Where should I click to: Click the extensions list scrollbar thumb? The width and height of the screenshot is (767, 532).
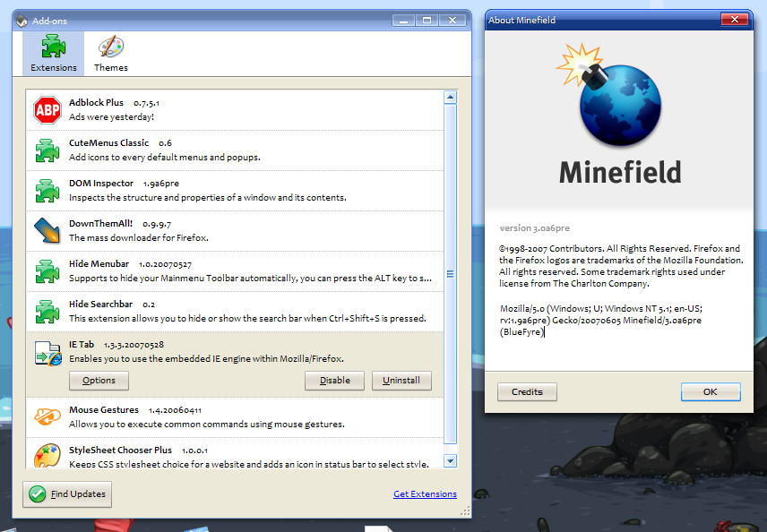[x=451, y=274]
